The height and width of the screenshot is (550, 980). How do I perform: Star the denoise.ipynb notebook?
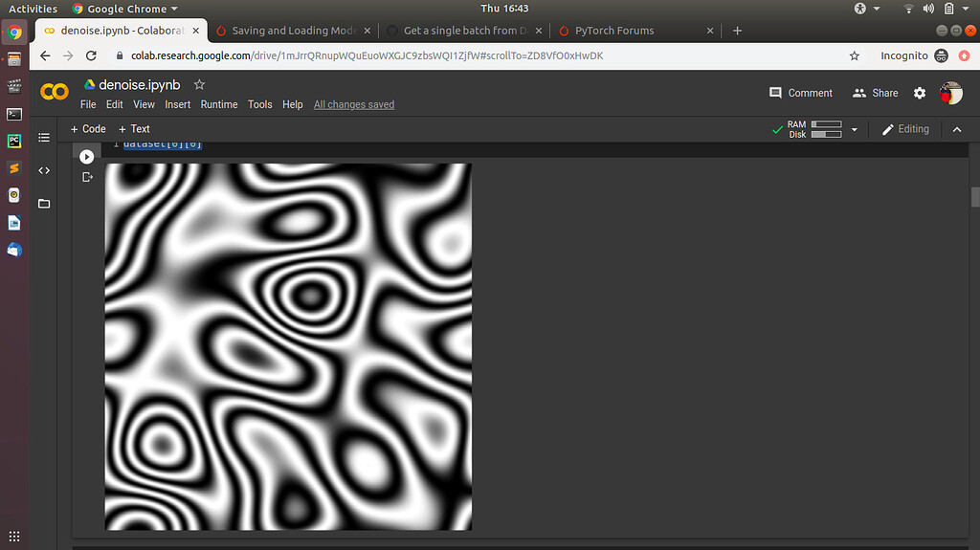tap(199, 85)
